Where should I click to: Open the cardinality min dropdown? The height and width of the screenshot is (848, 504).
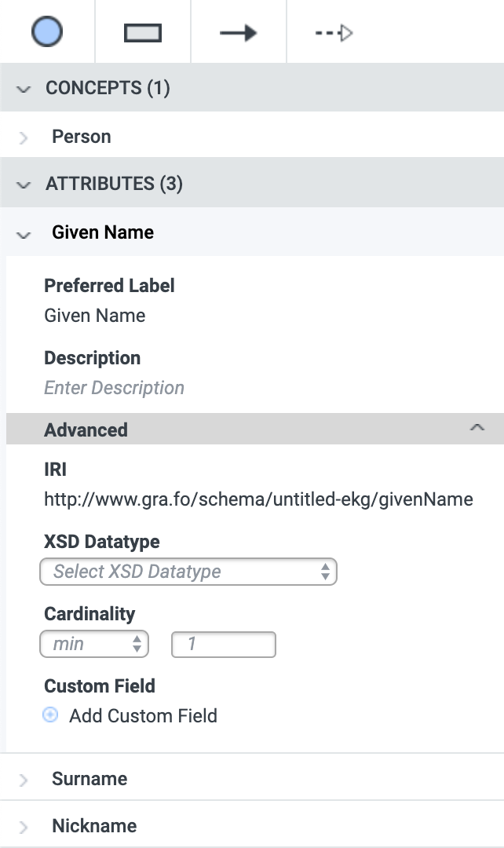point(94,644)
